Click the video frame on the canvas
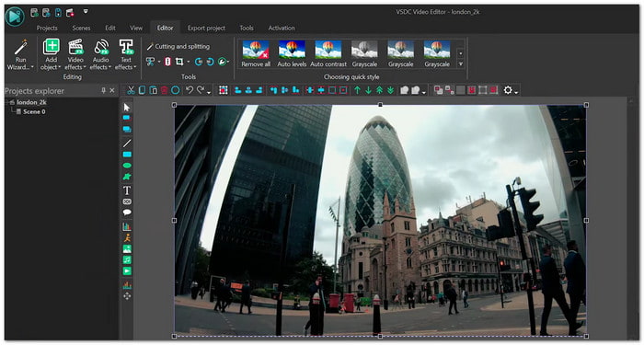 [x=380, y=220]
